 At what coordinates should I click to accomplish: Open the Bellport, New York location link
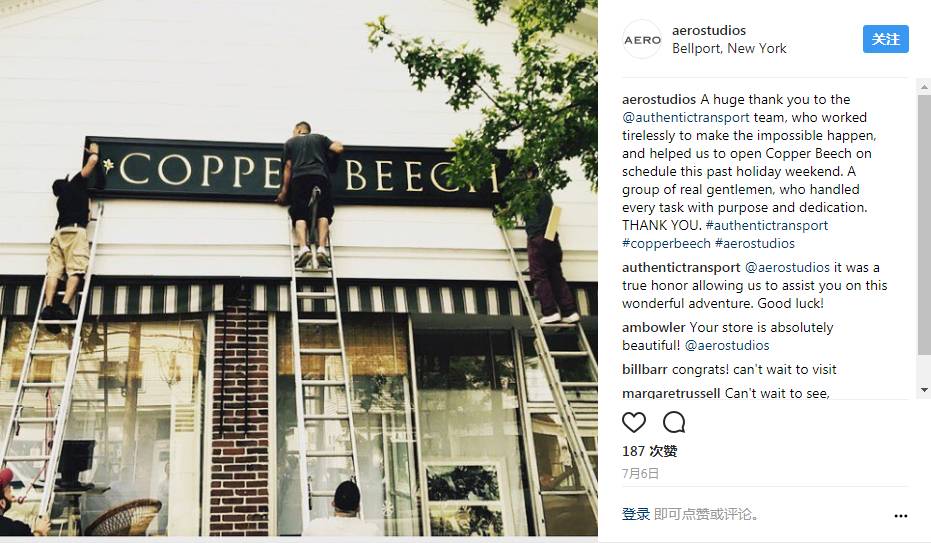729,49
